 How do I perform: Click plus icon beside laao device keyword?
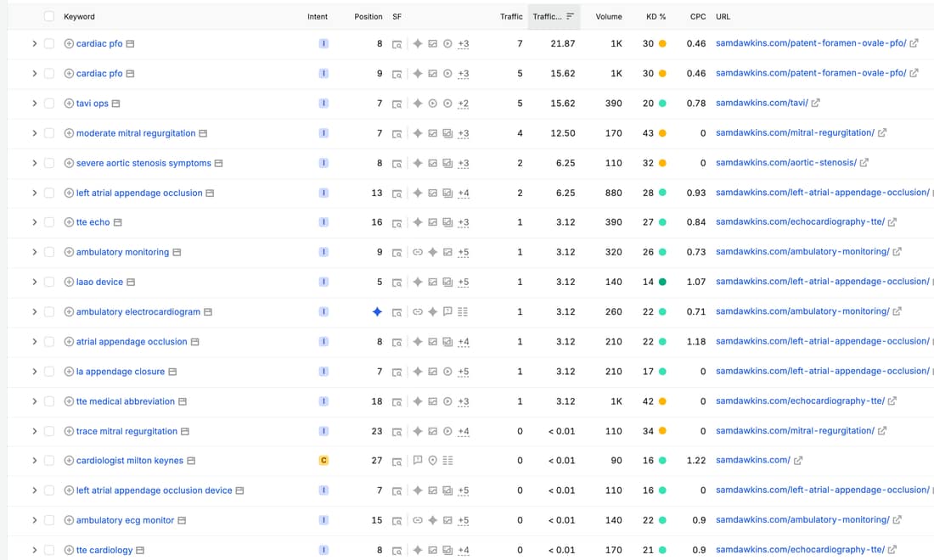(69, 282)
